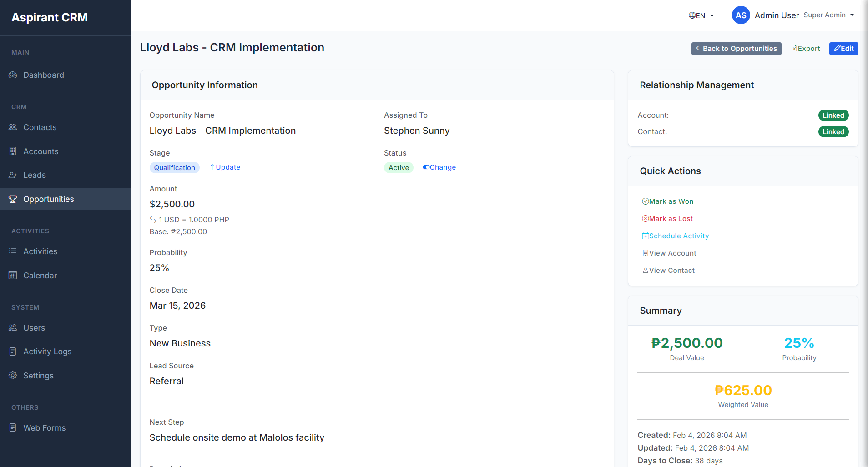Click the Dashboard speedometer icon
The width and height of the screenshot is (868, 467).
click(13, 75)
